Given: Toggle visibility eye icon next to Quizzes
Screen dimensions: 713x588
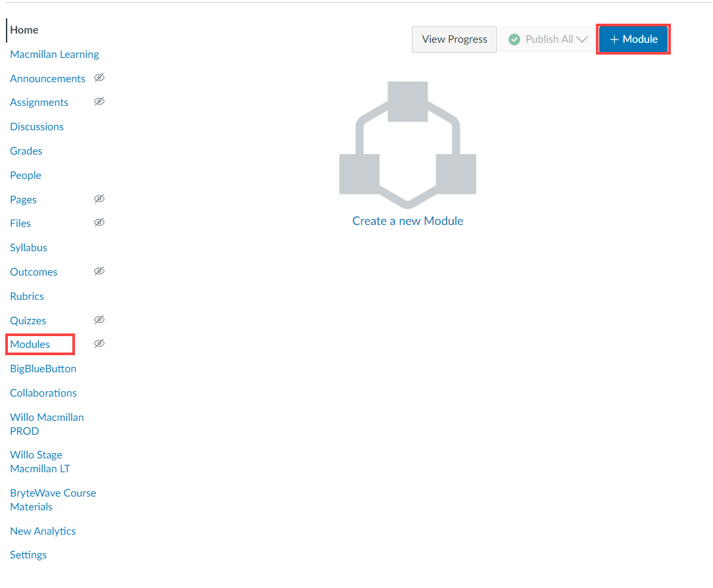Looking at the screenshot, I should tap(99, 320).
